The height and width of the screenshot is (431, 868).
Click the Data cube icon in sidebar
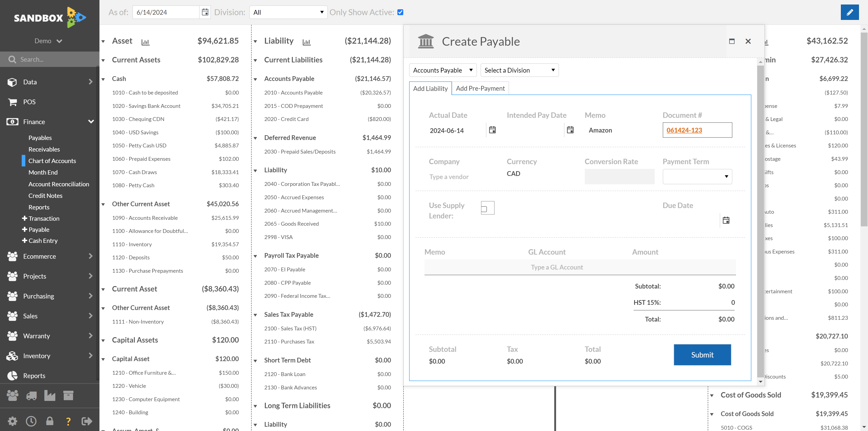coord(12,82)
